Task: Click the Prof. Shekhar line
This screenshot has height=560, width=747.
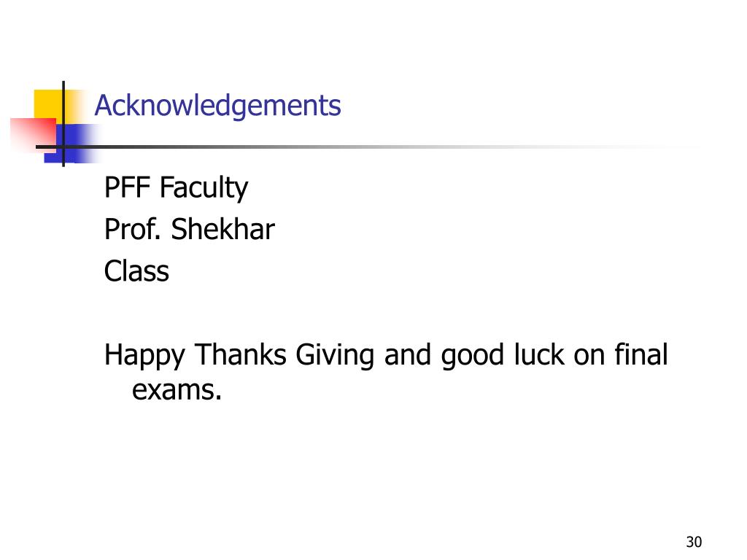Action: (189, 229)
